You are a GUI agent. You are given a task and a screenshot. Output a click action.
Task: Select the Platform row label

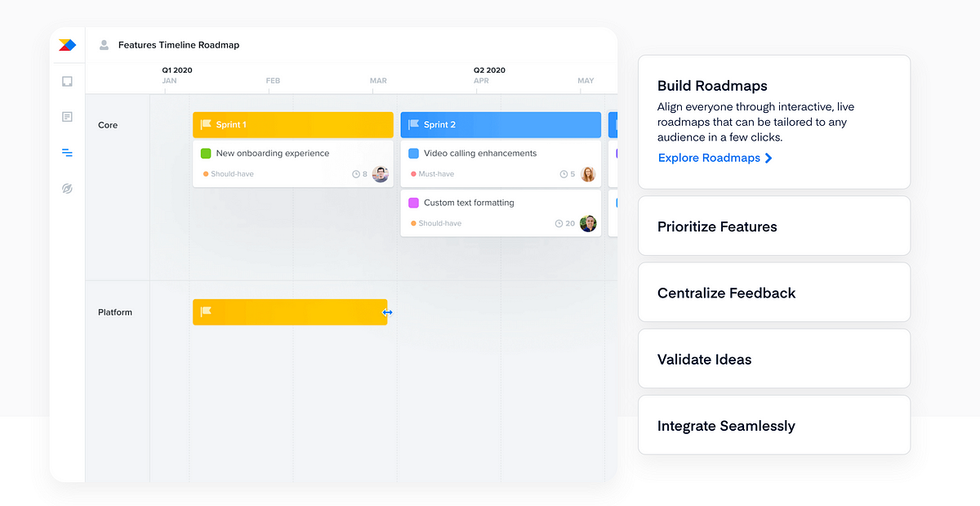115,312
